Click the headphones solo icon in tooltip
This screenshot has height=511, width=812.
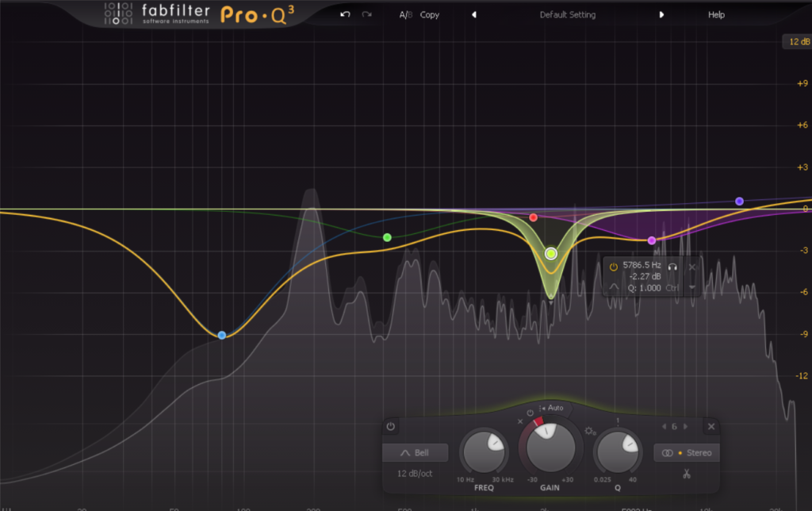click(x=672, y=267)
